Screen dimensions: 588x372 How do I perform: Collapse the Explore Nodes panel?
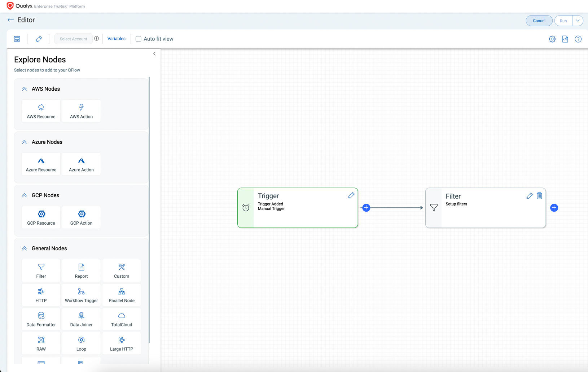(154, 54)
